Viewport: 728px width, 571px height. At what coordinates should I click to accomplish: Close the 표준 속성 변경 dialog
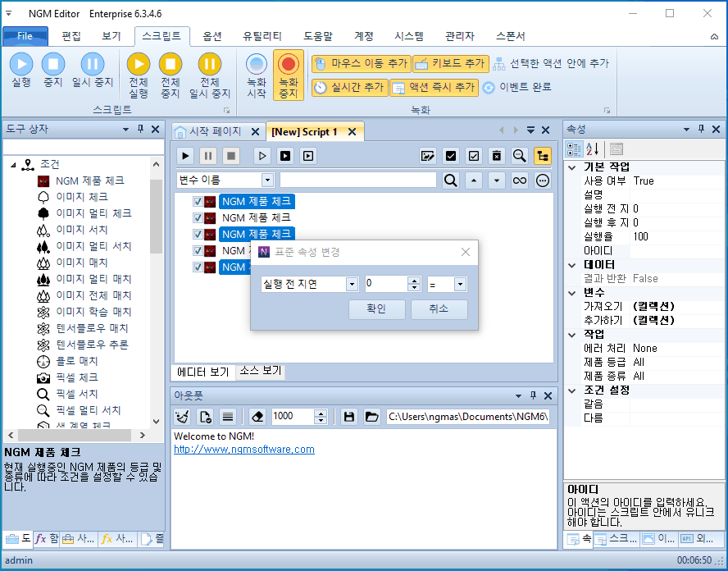465,252
